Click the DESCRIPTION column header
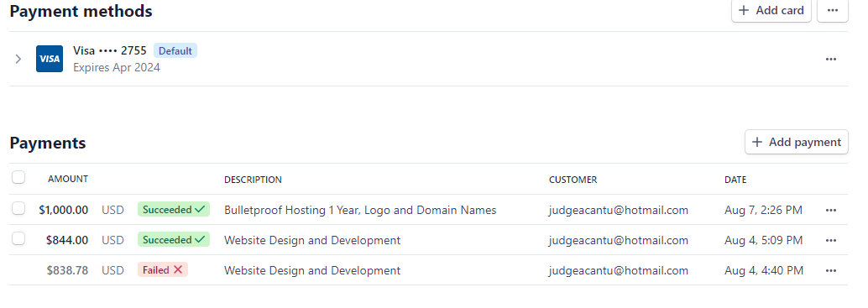Screen dimensions: 868x308 (253, 180)
